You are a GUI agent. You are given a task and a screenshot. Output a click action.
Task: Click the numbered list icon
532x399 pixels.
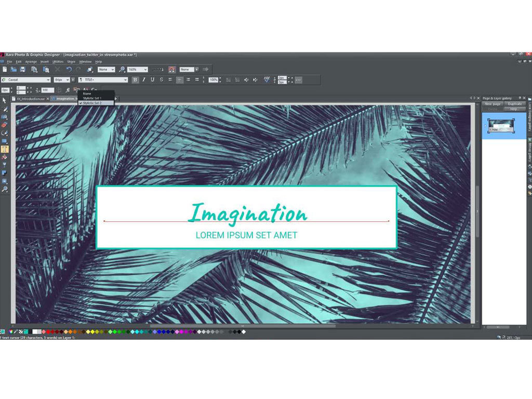pos(237,80)
